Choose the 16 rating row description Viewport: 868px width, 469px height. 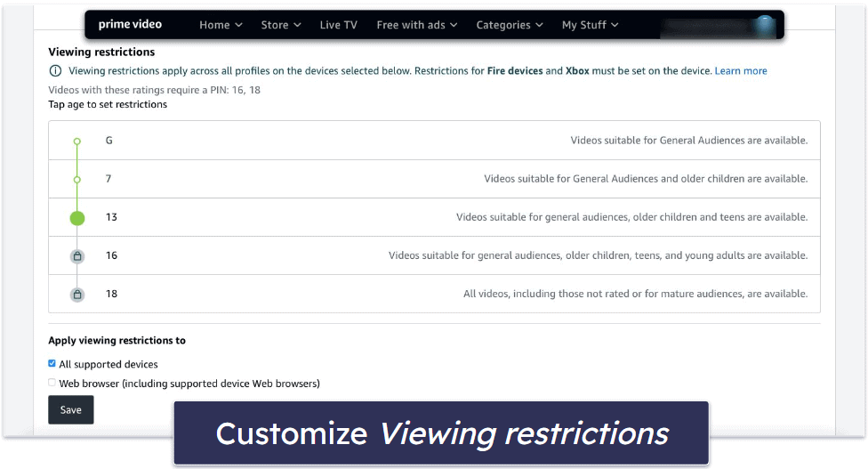[598, 256]
